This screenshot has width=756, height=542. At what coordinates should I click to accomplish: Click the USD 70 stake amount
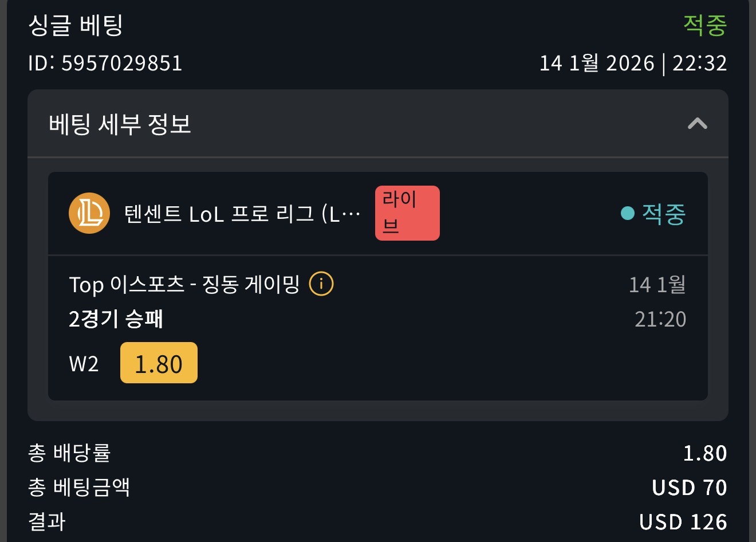tap(689, 488)
